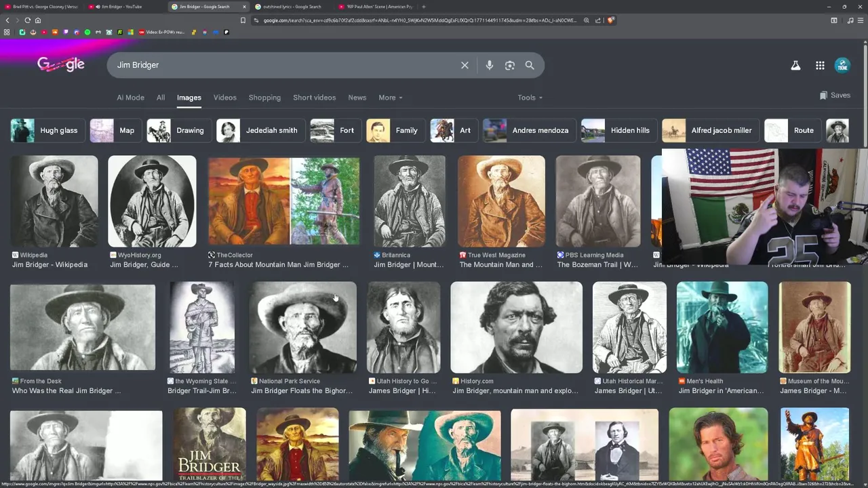The height and width of the screenshot is (488, 868).
Task: Bookmark this page icon in address bar
Action: click(x=243, y=20)
